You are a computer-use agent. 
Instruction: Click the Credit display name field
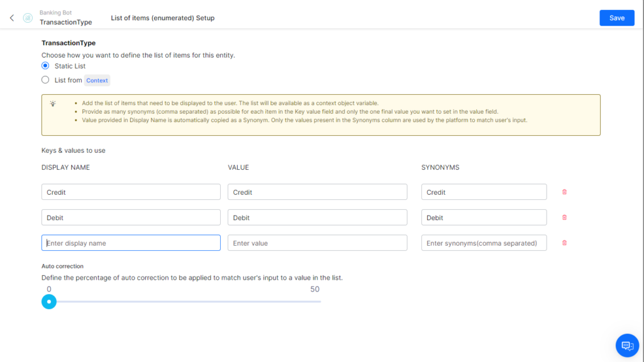coord(130,192)
